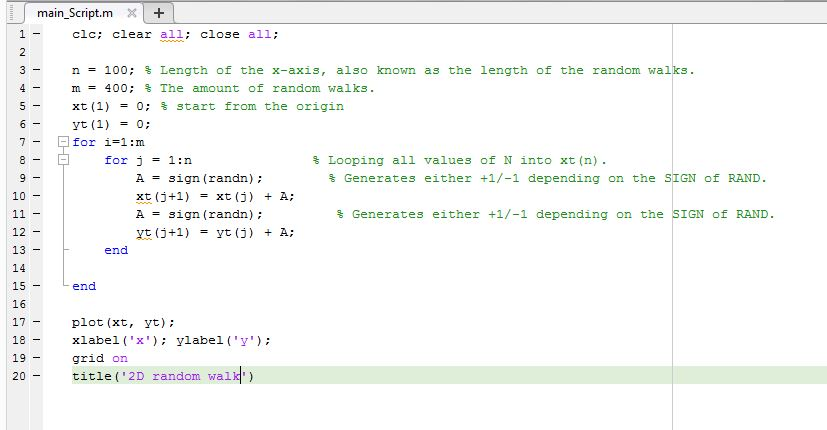This screenshot has width=827, height=430.
Task: Set breakpoint dash on line 10
Action: pyautogui.click(x=36, y=196)
